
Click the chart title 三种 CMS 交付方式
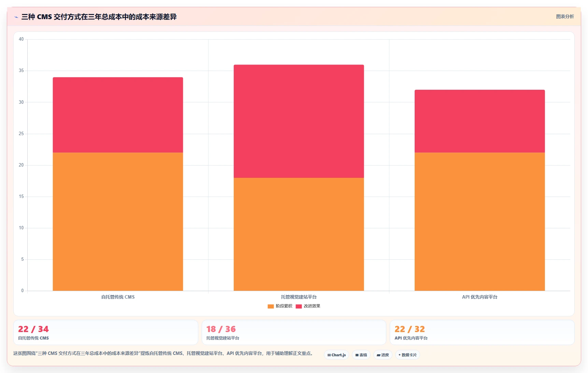pos(99,17)
